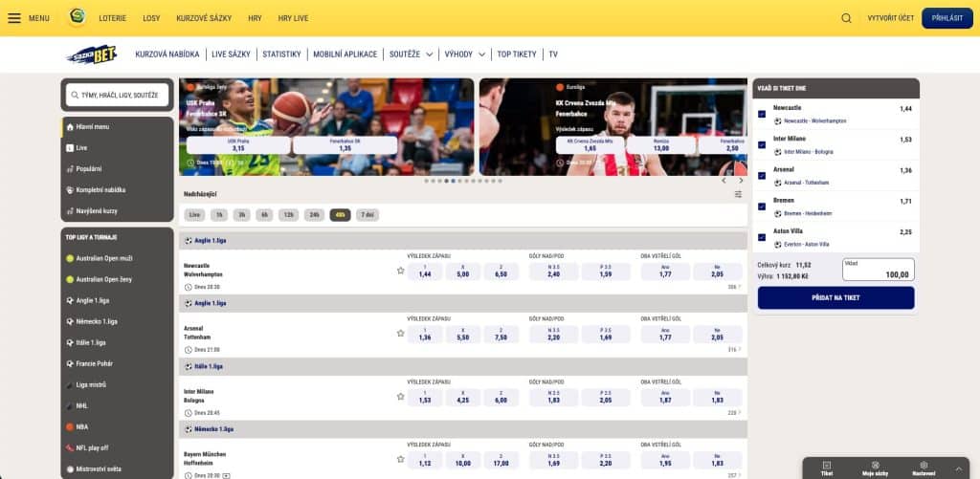The image size is (980, 479).
Task: Click the next arrow of the banner carousel
Action: [x=740, y=180]
